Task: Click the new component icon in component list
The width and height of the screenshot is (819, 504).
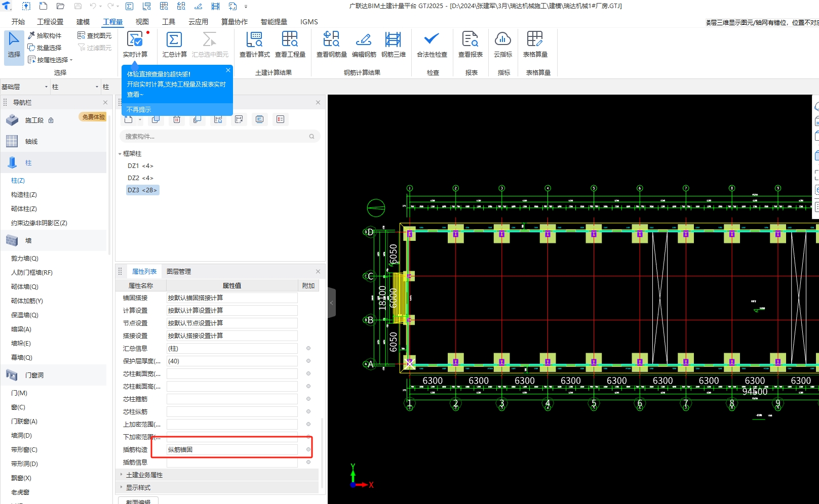Action: [129, 119]
